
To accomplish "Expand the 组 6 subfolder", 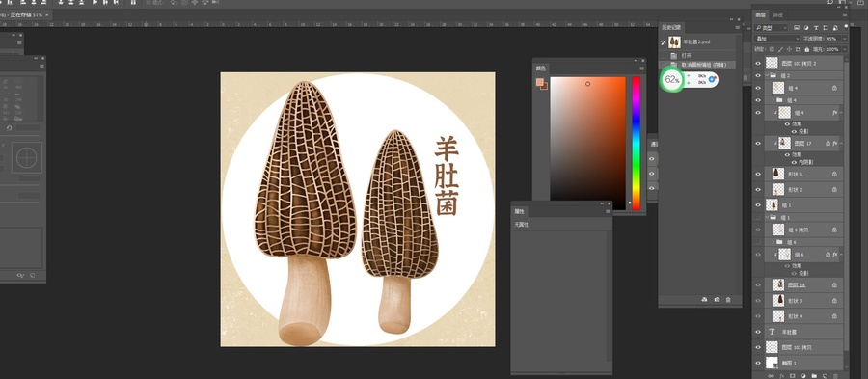I will point(773,242).
